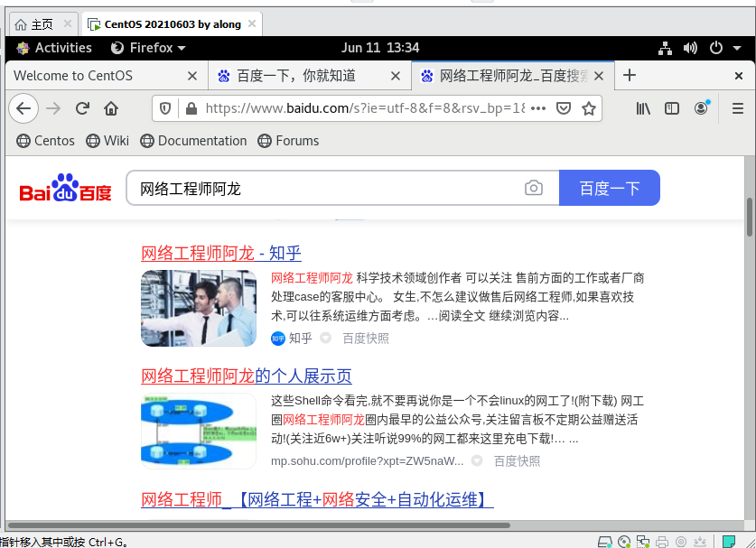Open page actions three-dot menu
This screenshot has height=548, width=756.
(x=538, y=108)
